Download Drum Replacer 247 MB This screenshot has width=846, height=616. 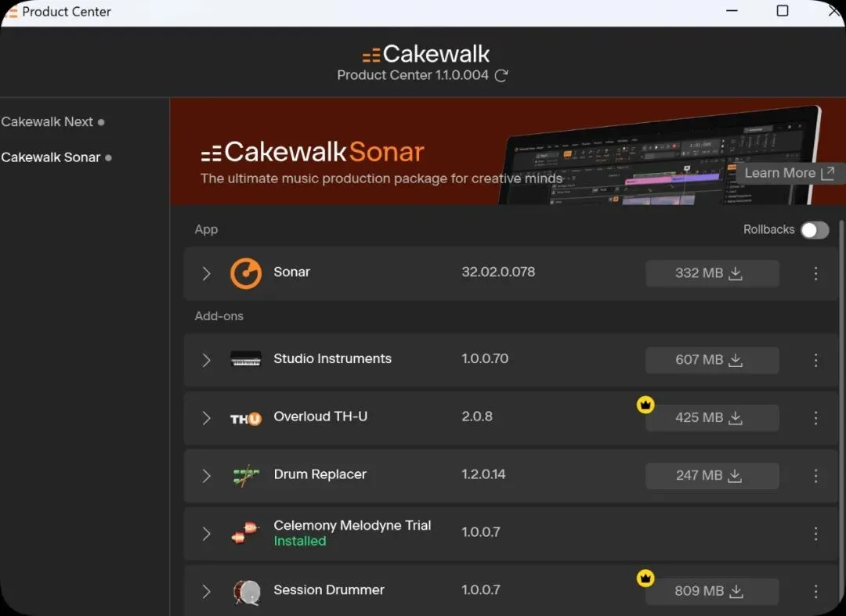pos(712,475)
